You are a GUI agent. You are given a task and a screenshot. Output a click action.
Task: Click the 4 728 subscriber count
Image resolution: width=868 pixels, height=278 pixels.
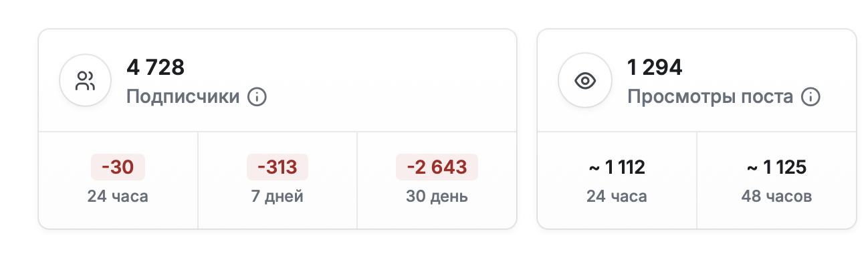(155, 67)
